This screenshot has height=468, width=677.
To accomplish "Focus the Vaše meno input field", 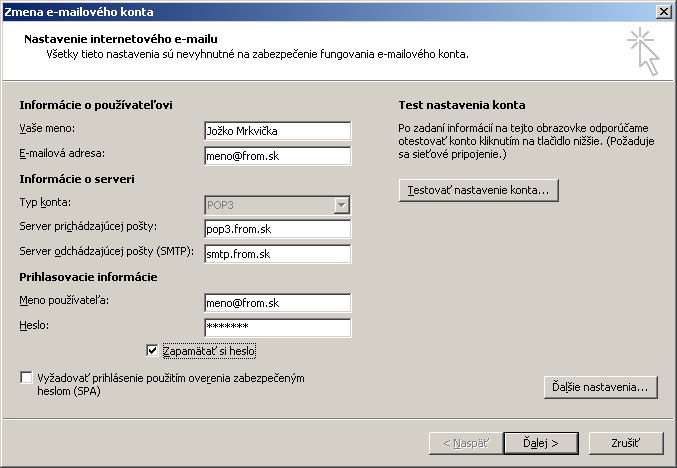I will coord(275,131).
